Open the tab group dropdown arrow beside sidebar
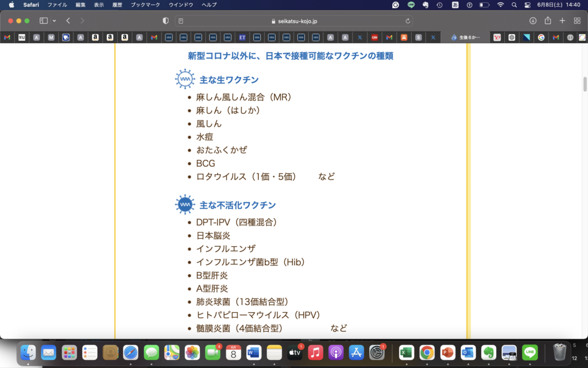This screenshot has height=368, width=588. coord(55,21)
